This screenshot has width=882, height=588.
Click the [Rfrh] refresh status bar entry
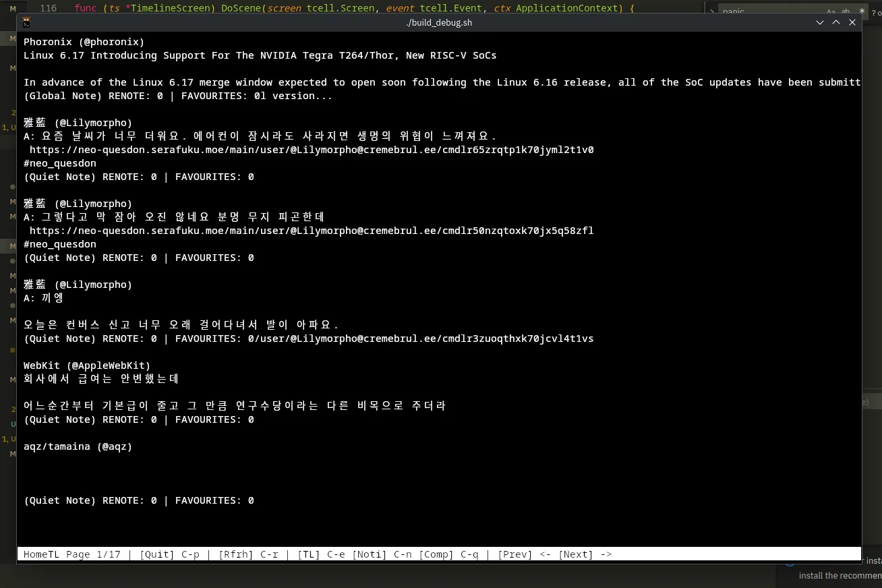click(248, 554)
